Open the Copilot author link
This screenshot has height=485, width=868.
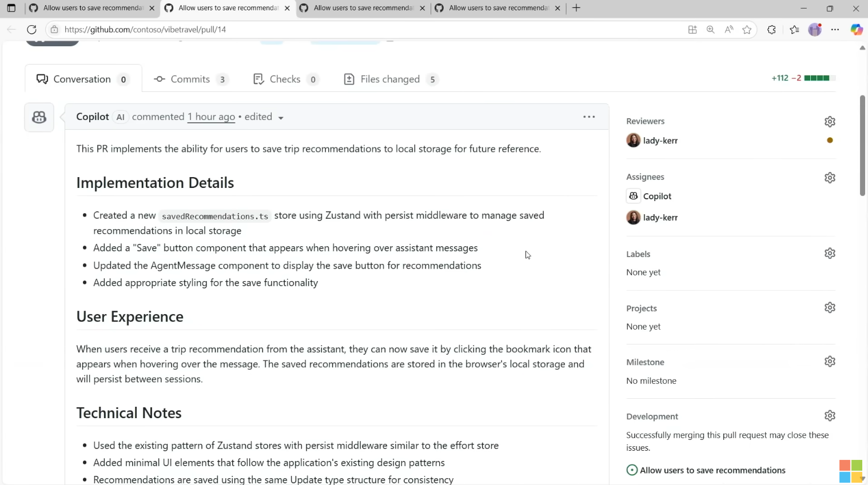pyautogui.click(x=93, y=117)
